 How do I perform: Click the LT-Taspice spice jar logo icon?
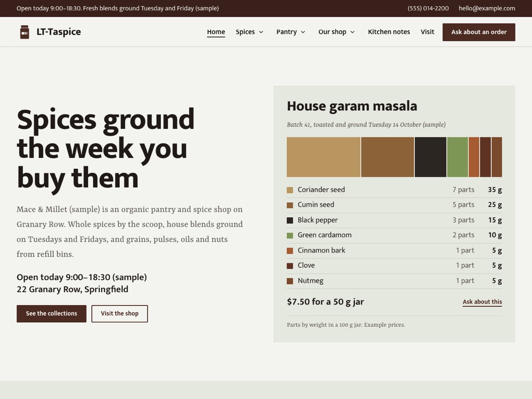pyautogui.click(x=24, y=32)
